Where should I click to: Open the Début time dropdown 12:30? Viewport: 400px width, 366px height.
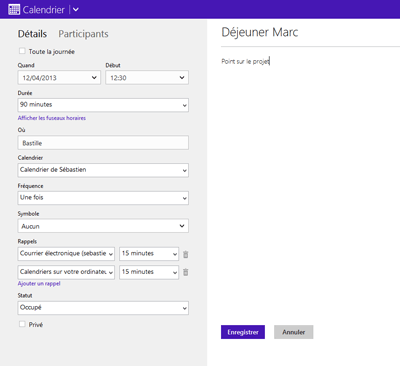coord(147,78)
